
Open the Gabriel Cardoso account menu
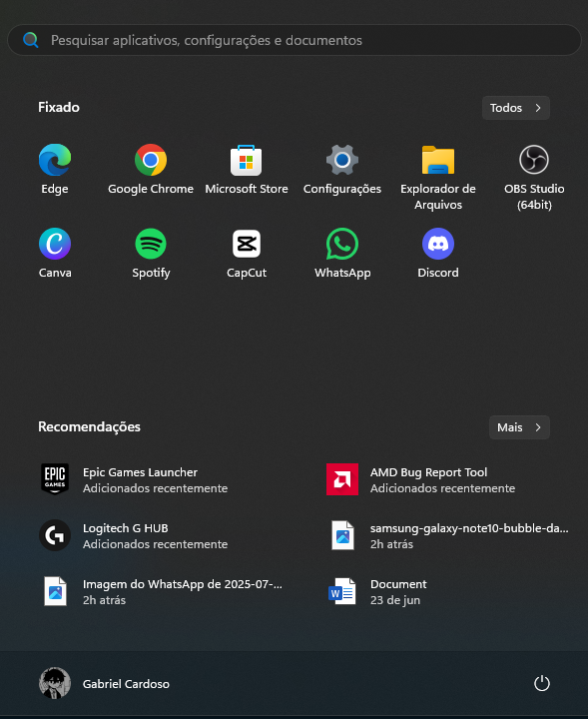pos(105,684)
